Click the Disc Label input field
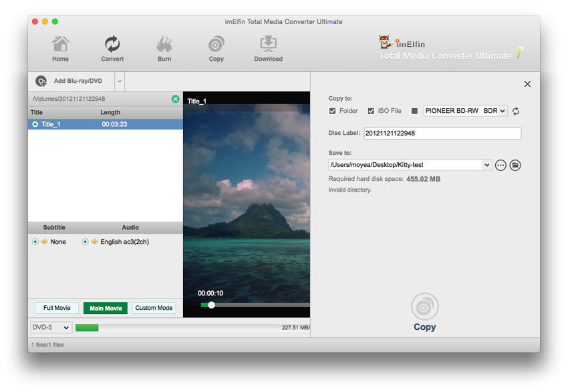 [442, 133]
